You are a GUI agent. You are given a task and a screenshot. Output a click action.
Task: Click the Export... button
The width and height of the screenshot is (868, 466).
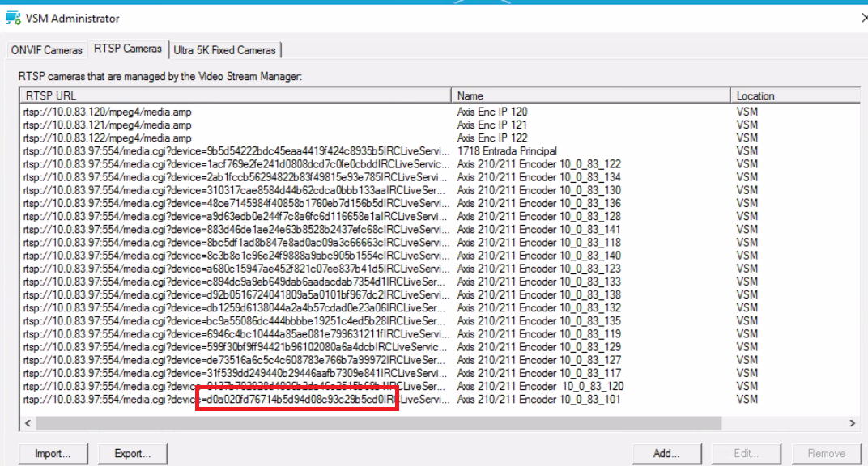pyautogui.click(x=132, y=454)
